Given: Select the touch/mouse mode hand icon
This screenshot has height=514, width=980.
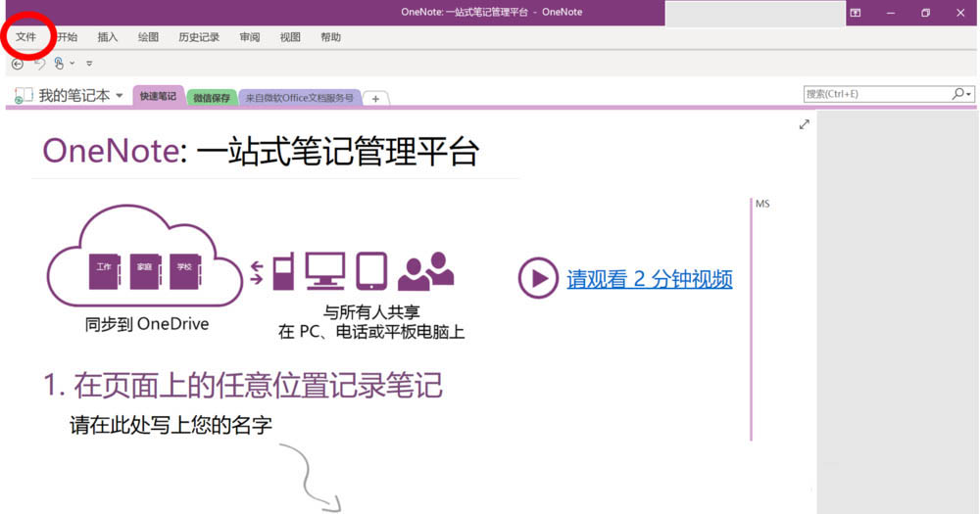Looking at the screenshot, I should coord(59,64).
